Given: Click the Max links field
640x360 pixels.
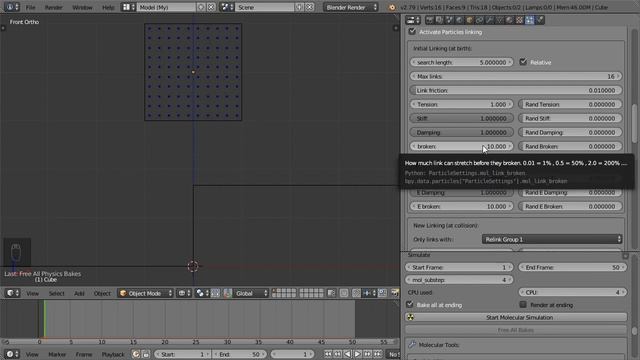Looking at the screenshot, I should tap(516, 76).
